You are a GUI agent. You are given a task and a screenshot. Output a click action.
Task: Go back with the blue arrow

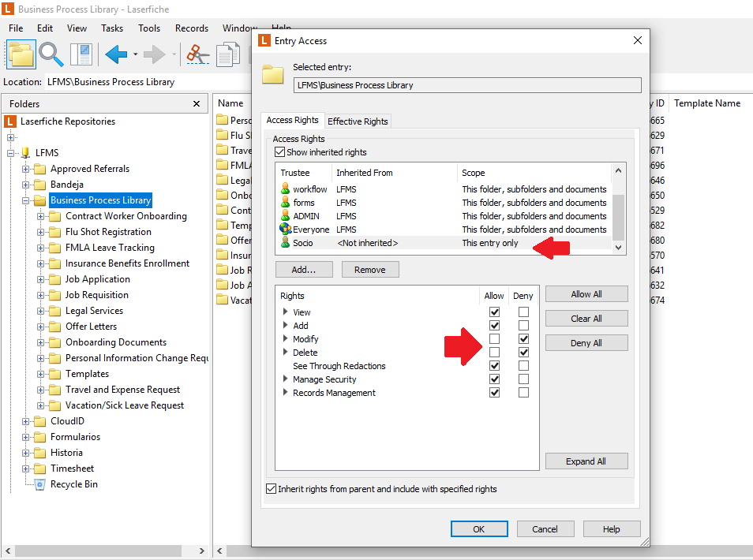116,54
